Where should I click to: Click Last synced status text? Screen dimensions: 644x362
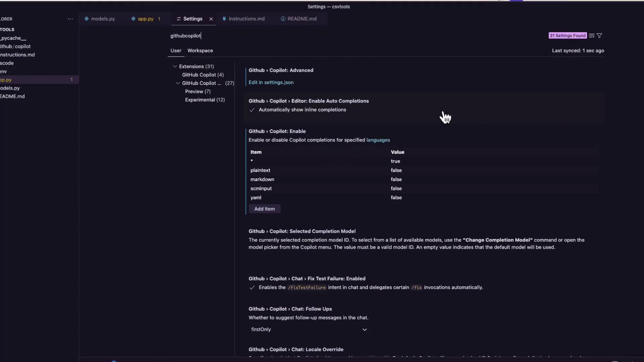click(578, 51)
